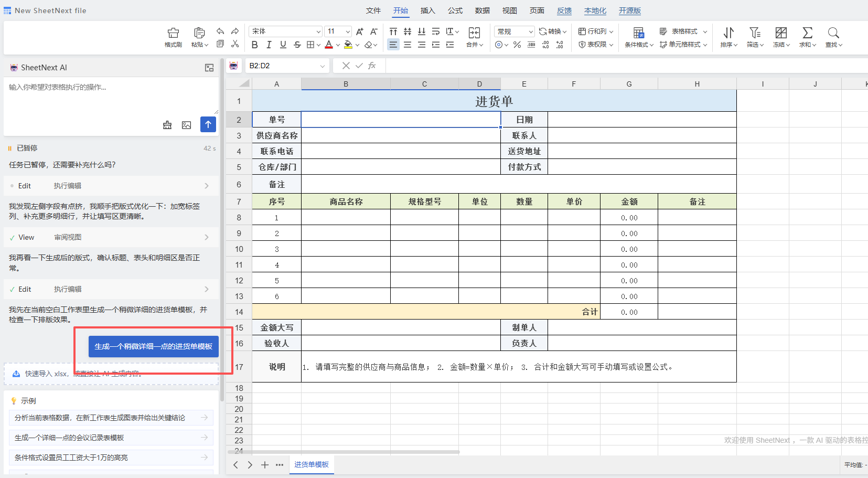Center text horizontally in the cell

pos(408,45)
